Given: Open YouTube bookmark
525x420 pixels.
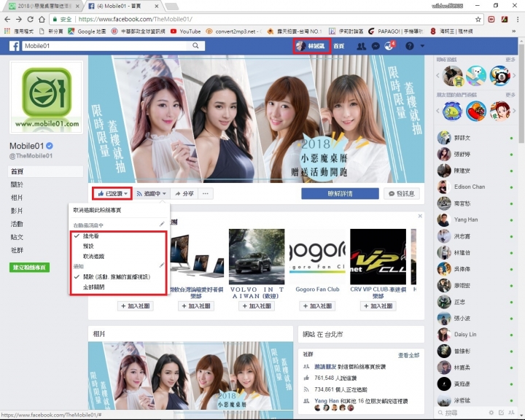Looking at the screenshot, I should (185, 31).
